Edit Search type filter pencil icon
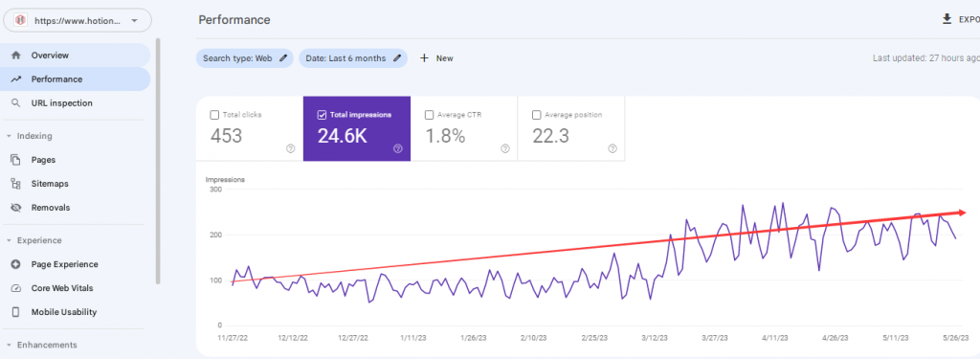 (x=283, y=58)
